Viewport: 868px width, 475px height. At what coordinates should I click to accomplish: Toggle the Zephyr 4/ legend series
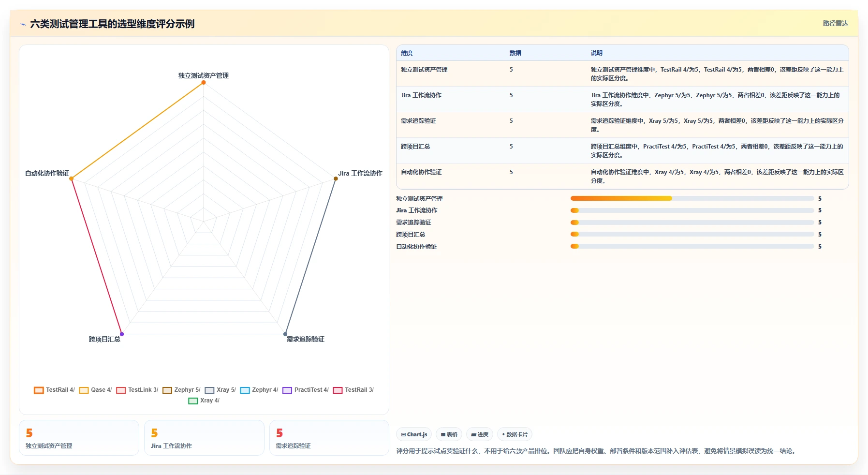259,390
